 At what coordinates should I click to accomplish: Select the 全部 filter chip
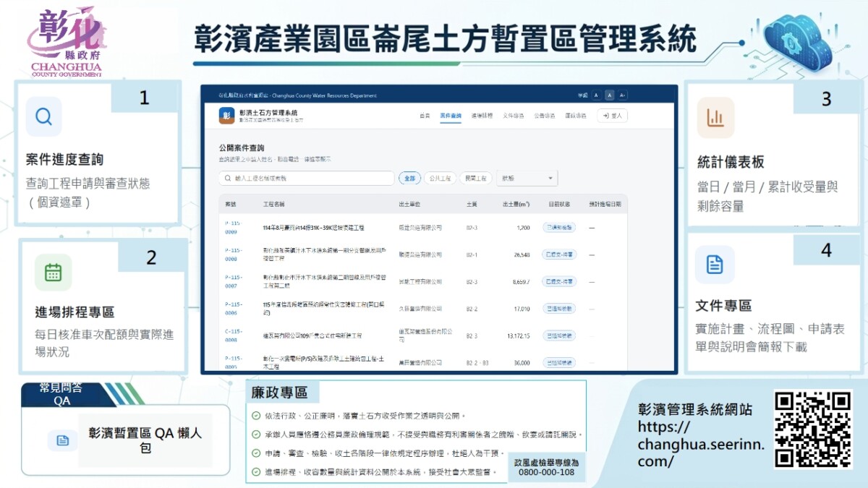[x=410, y=178]
